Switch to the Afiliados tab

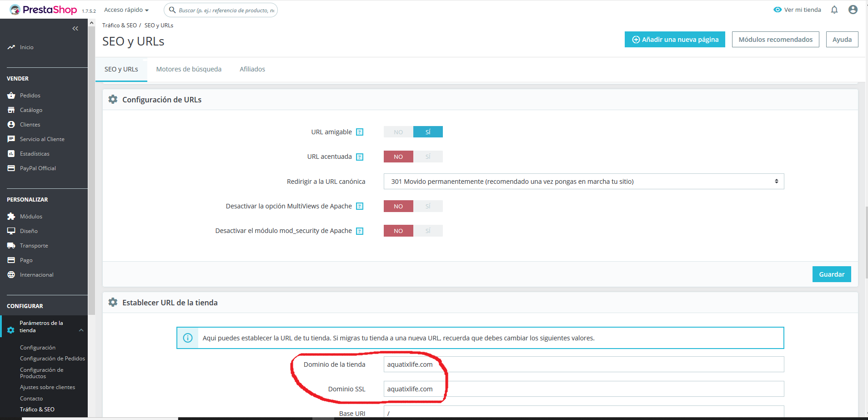[x=252, y=69]
